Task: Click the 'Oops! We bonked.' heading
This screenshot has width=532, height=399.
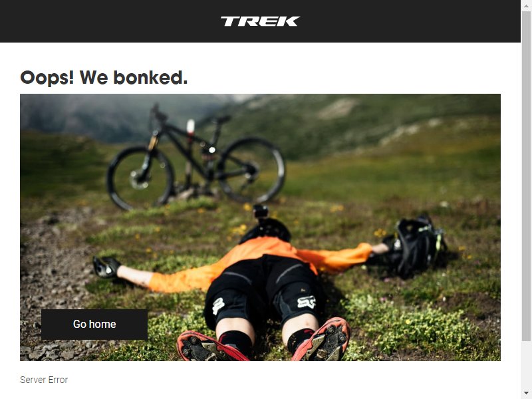Action: [x=104, y=78]
